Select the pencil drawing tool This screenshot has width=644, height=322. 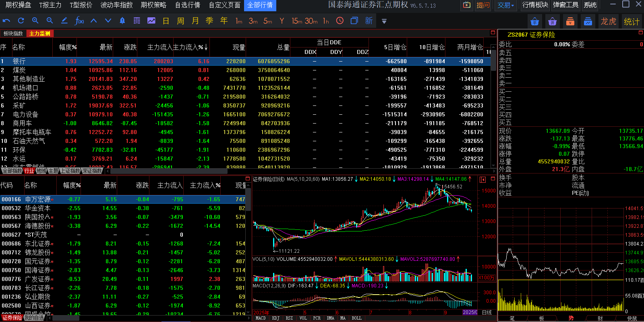coord(64,21)
